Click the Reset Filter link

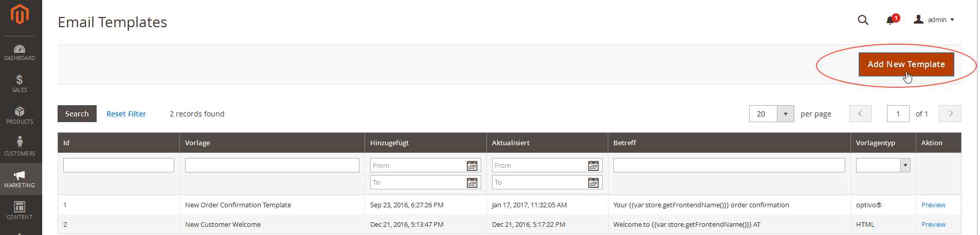point(126,114)
